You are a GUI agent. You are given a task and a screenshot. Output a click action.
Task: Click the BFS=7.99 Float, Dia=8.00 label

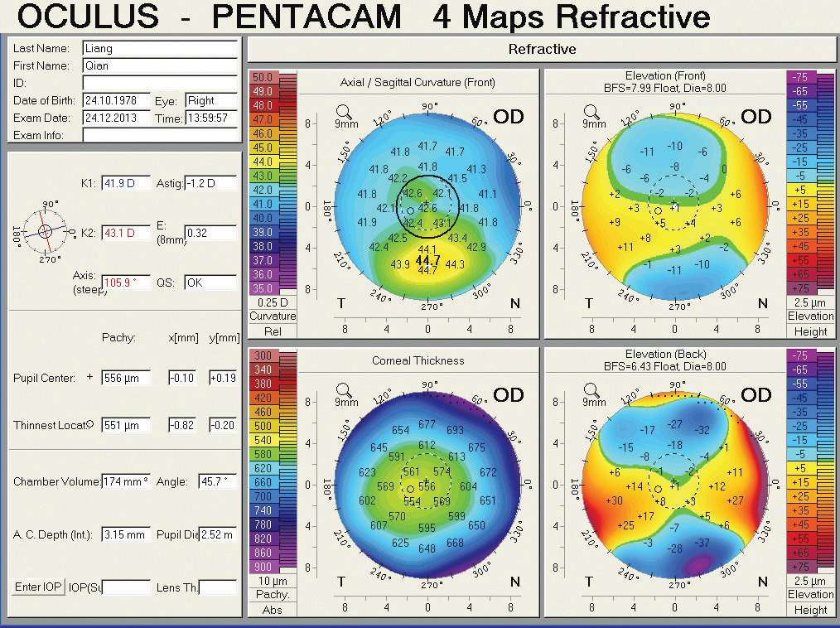pyautogui.click(x=665, y=88)
